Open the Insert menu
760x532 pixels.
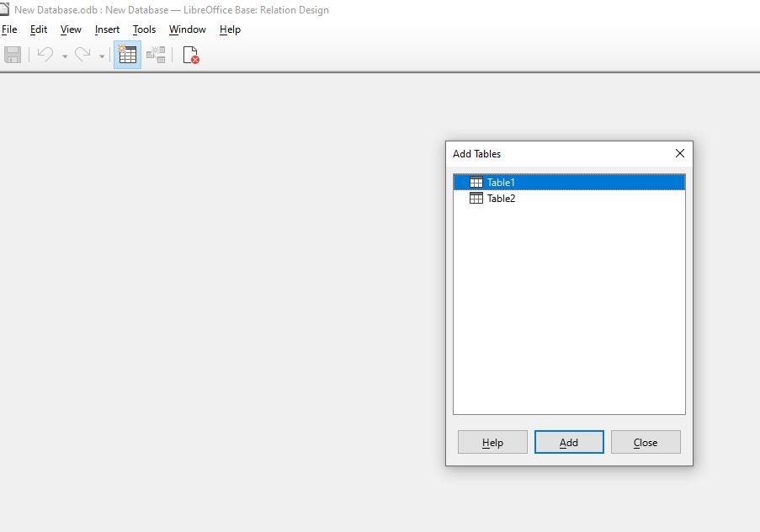tap(107, 29)
